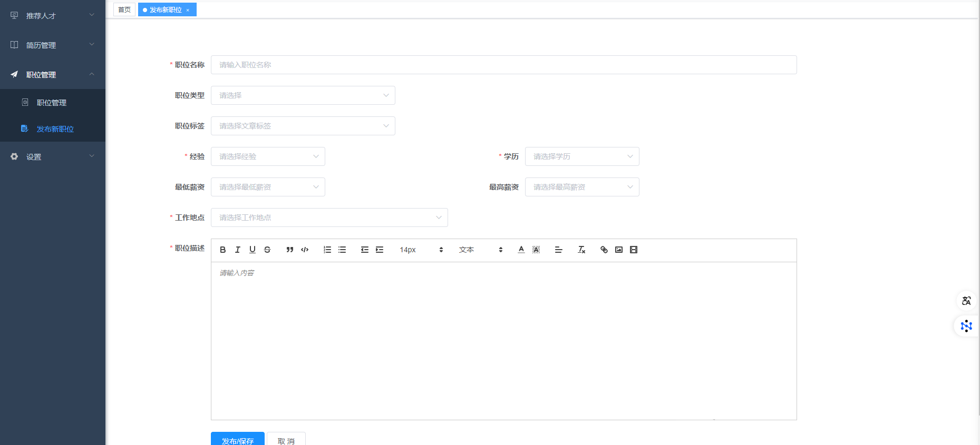Apply strikethrough formatting in the editor toolbar
The width and height of the screenshot is (980, 445).
pos(267,250)
